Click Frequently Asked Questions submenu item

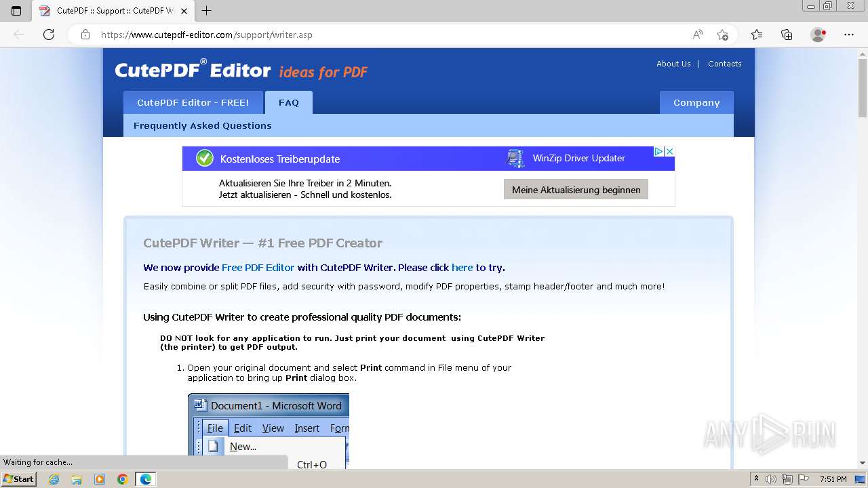(x=203, y=125)
